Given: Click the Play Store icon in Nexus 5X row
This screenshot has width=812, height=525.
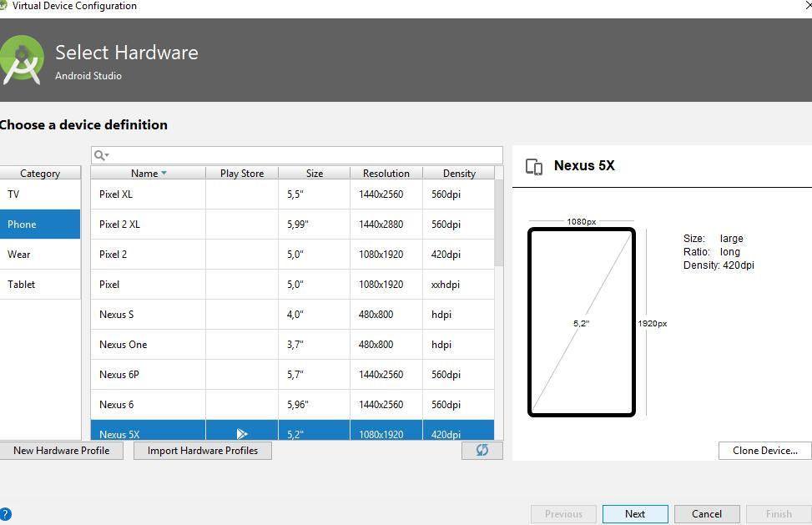Looking at the screenshot, I should (242, 434).
